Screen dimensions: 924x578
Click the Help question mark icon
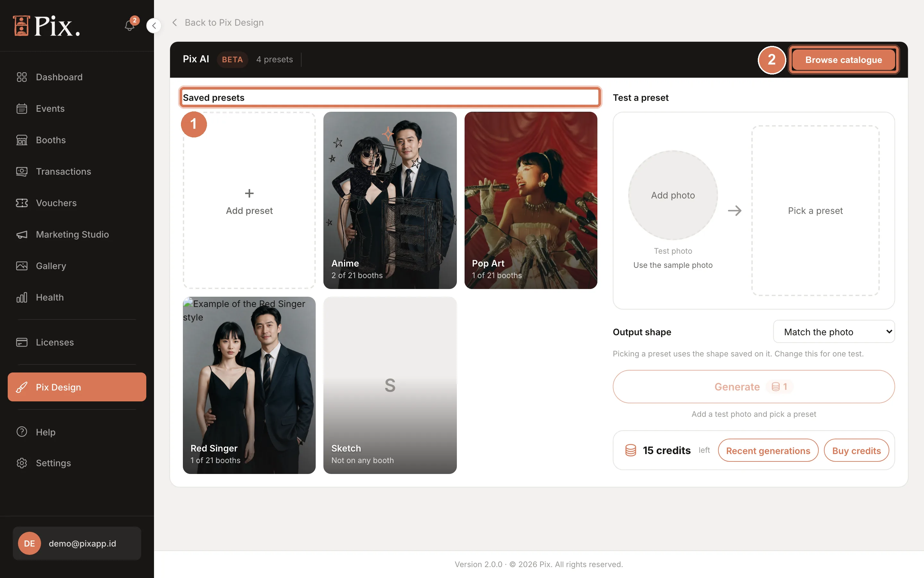tap(22, 432)
